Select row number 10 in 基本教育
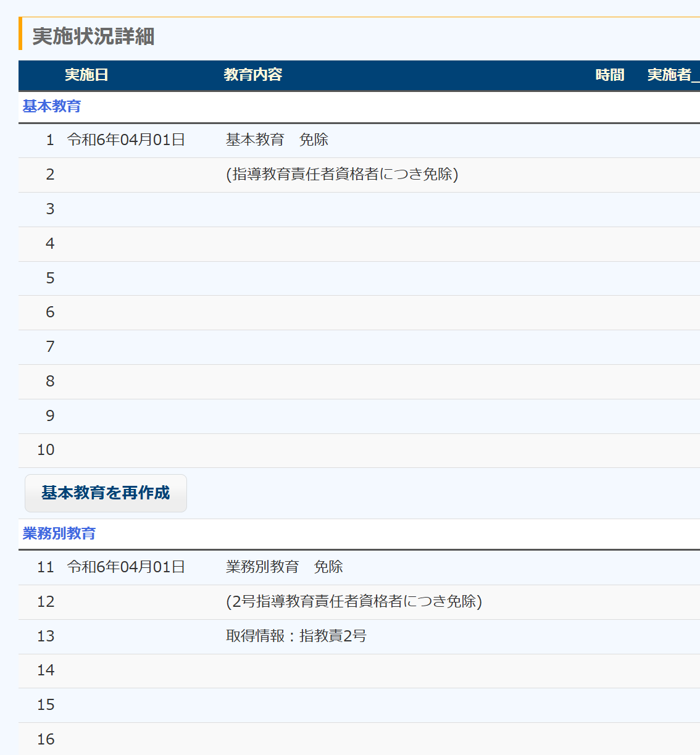 pyautogui.click(x=46, y=450)
